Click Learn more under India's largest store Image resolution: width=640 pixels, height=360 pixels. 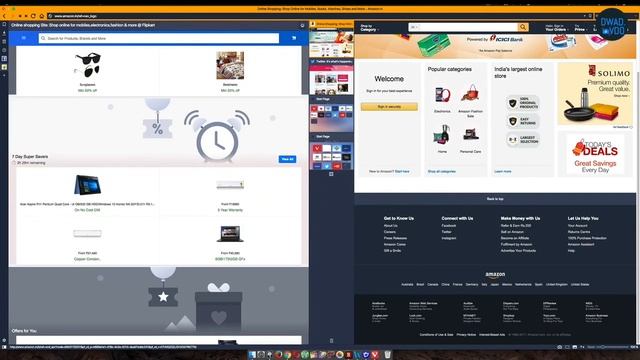coord(503,171)
